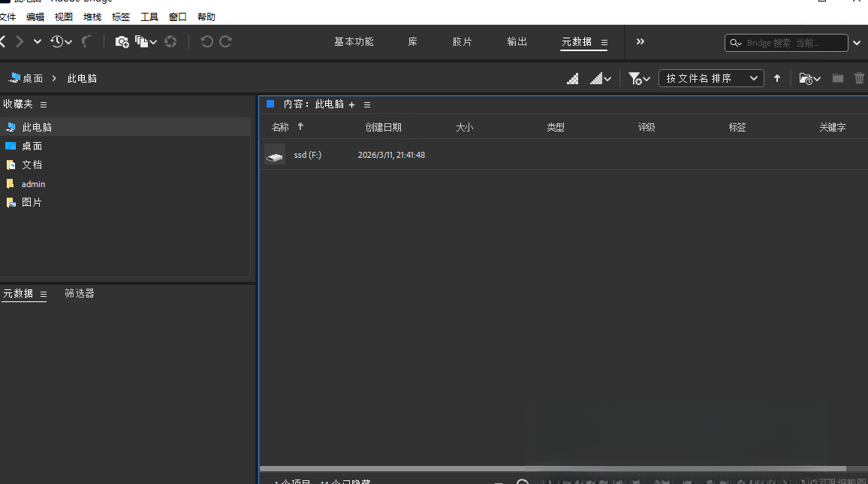The height and width of the screenshot is (484, 868).
Task: Click the thumbnail quality checkered icon
Action: (x=573, y=79)
